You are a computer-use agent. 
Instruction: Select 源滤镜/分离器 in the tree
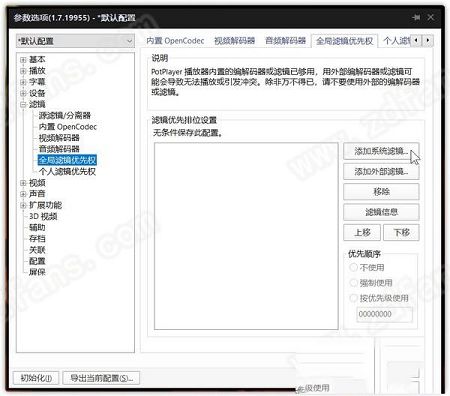(65, 116)
